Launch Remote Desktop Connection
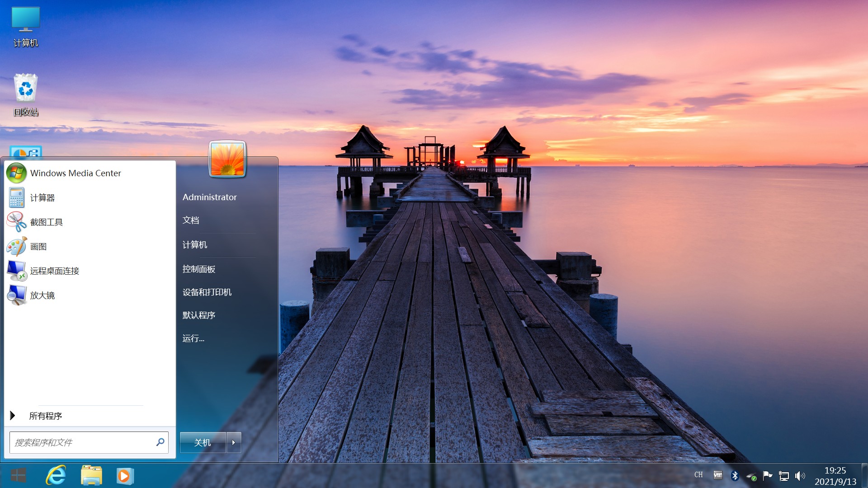The height and width of the screenshot is (488, 868). coord(54,271)
